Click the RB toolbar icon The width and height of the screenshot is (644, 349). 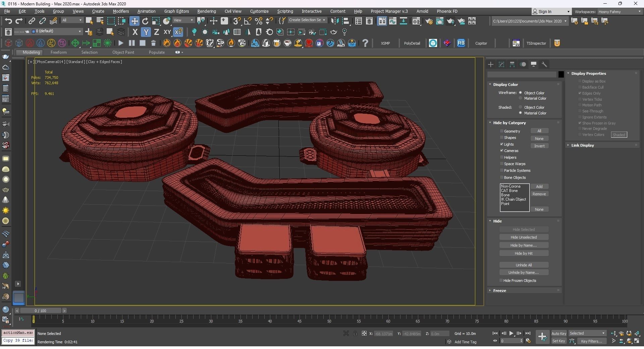click(461, 43)
